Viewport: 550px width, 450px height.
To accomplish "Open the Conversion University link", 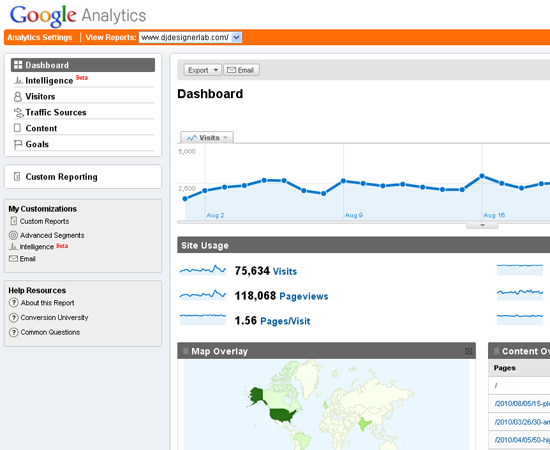I will 54,317.
